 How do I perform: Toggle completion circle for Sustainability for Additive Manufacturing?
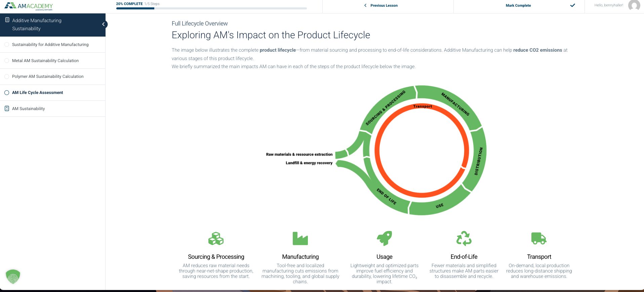click(7, 44)
